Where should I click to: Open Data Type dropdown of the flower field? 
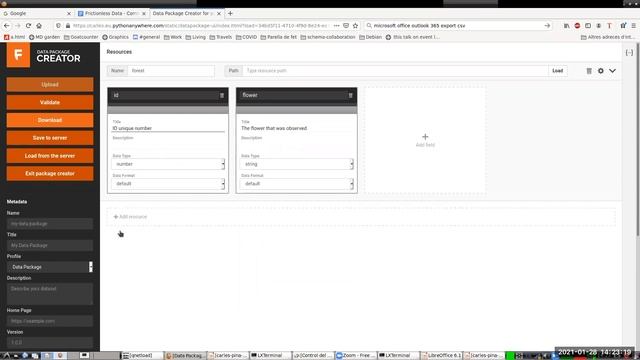(x=297, y=164)
